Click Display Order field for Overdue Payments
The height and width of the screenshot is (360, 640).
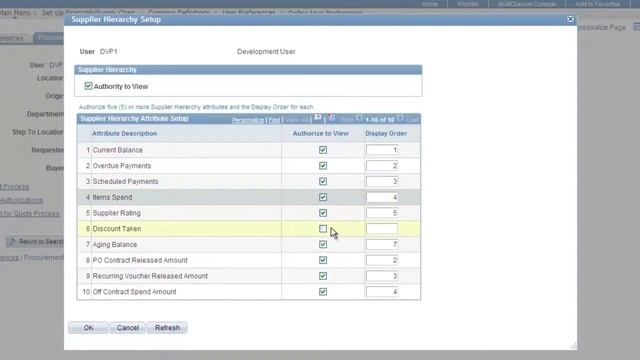coord(382,166)
